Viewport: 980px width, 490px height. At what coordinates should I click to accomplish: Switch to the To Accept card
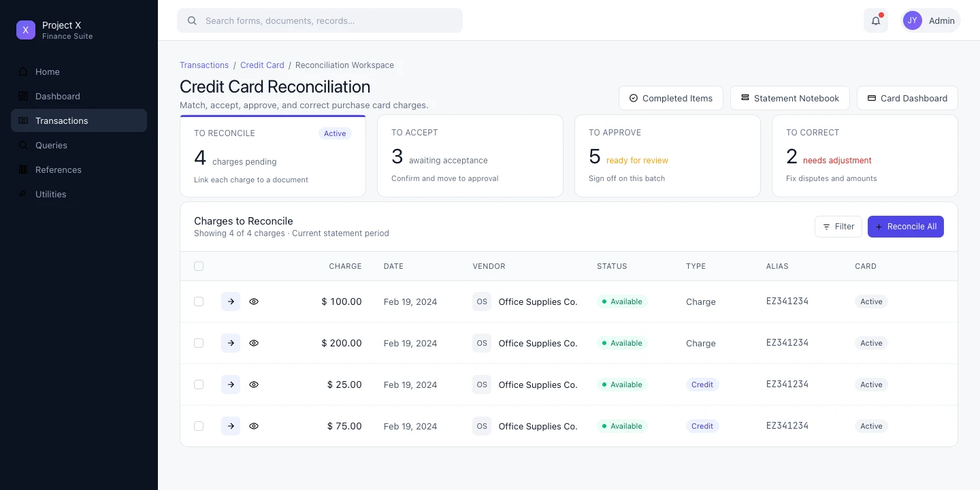[x=470, y=156]
